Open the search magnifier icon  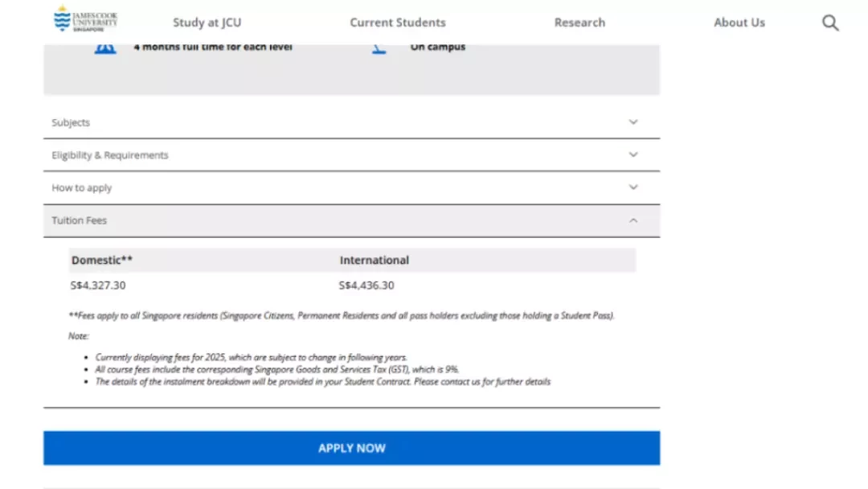click(829, 23)
